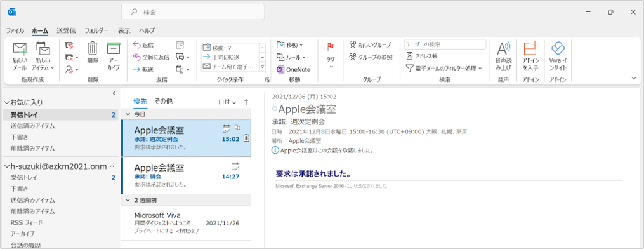The height and width of the screenshot is (249, 644).
Task: Click the ユーザーの検索 people search field
Action: pyautogui.click(x=445, y=44)
